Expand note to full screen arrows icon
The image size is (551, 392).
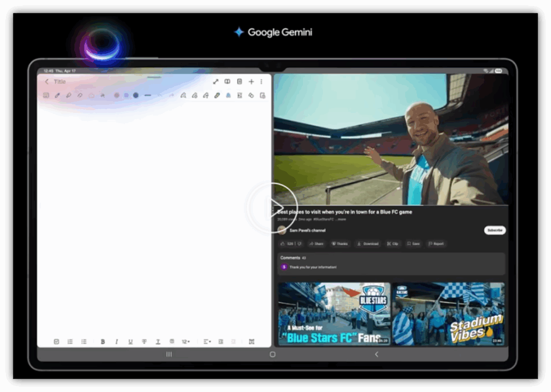pyautogui.click(x=216, y=82)
